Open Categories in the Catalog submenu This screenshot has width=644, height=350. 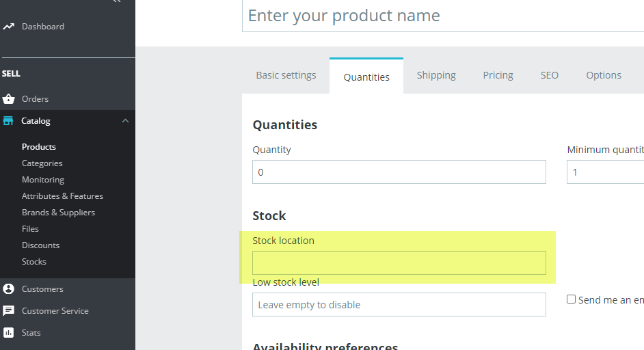pyautogui.click(x=42, y=163)
